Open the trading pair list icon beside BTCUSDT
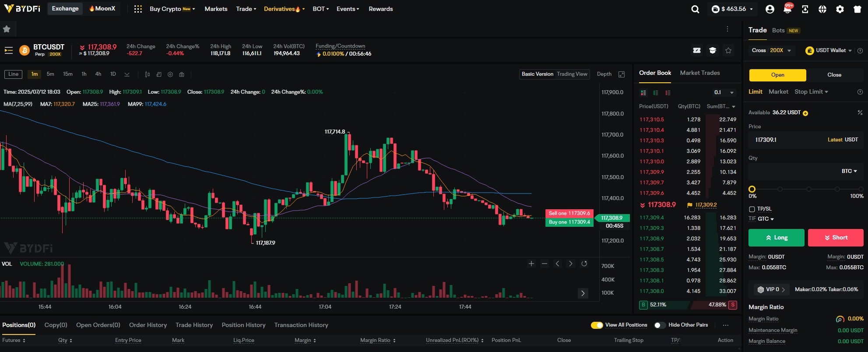The height and width of the screenshot is (352, 868). (x=9, y=50)
